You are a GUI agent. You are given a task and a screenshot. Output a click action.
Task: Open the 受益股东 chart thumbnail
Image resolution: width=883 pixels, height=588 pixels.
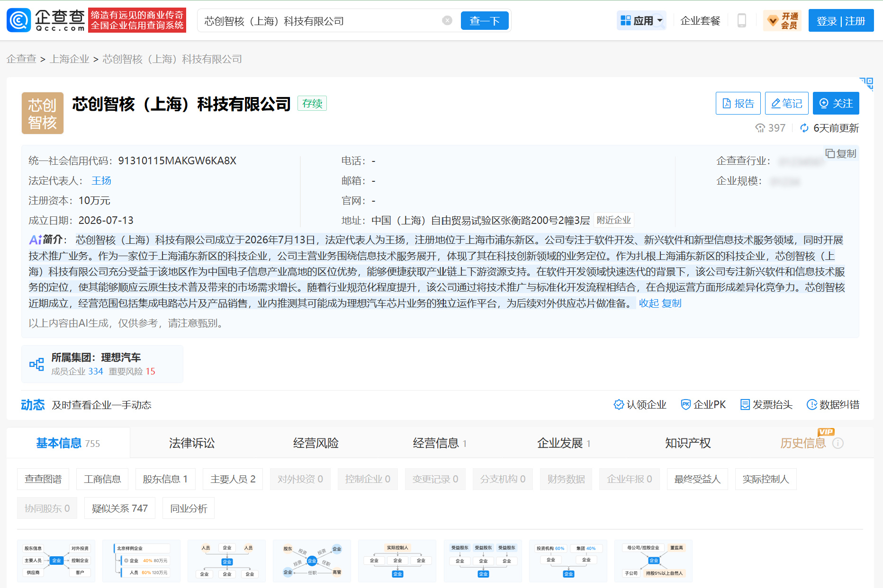point(483,561)
